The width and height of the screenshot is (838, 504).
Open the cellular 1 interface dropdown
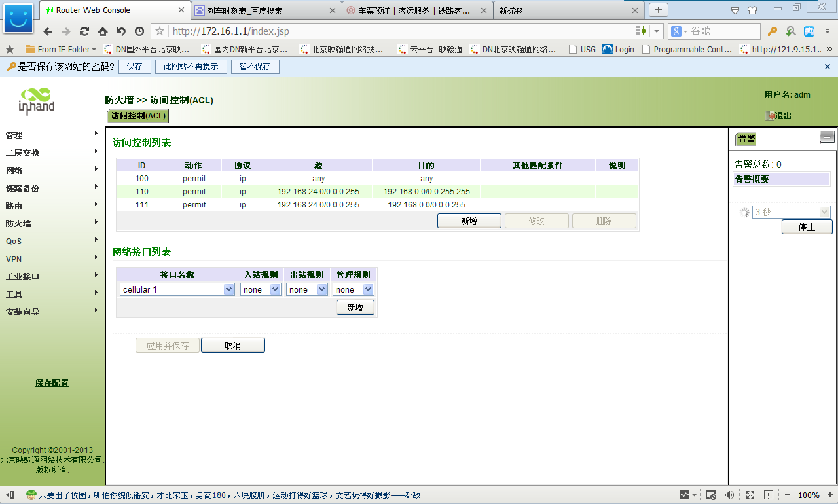point(228,289)
